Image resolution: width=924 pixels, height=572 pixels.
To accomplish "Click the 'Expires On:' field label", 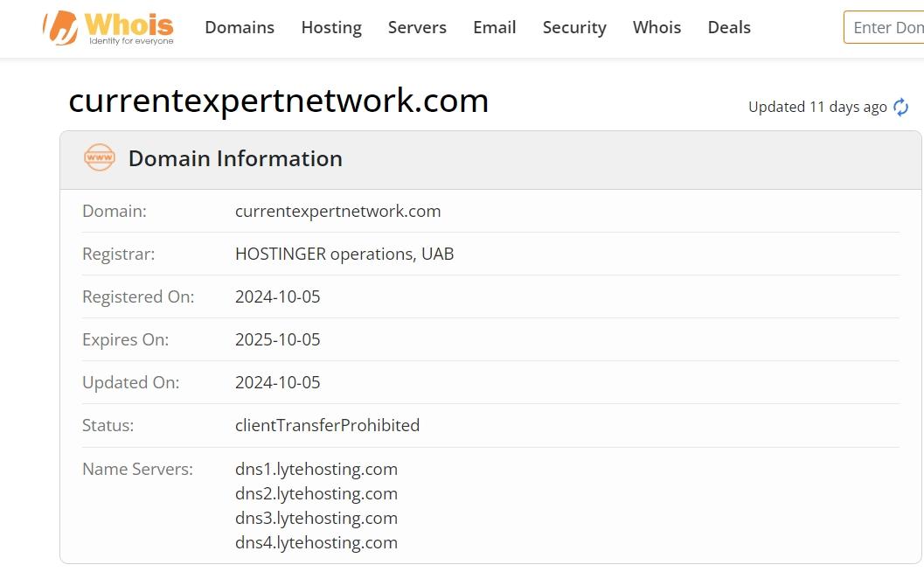I will 126,339.
